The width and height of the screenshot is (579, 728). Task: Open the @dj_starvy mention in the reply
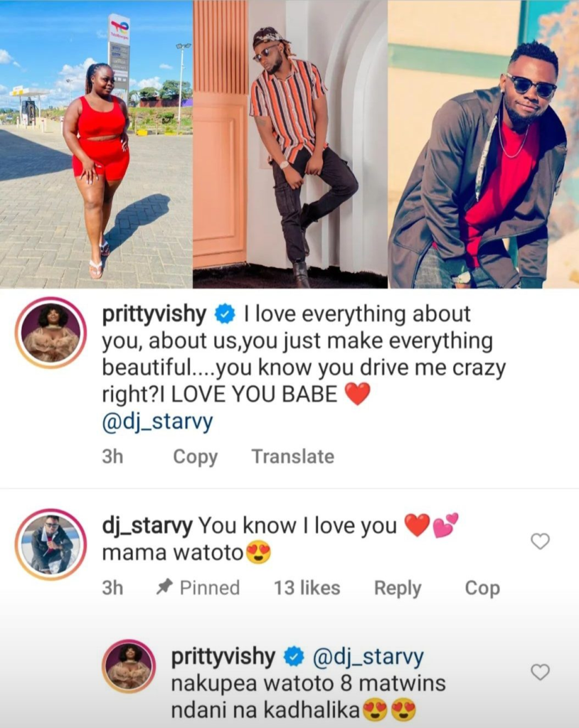pos(368,657)
